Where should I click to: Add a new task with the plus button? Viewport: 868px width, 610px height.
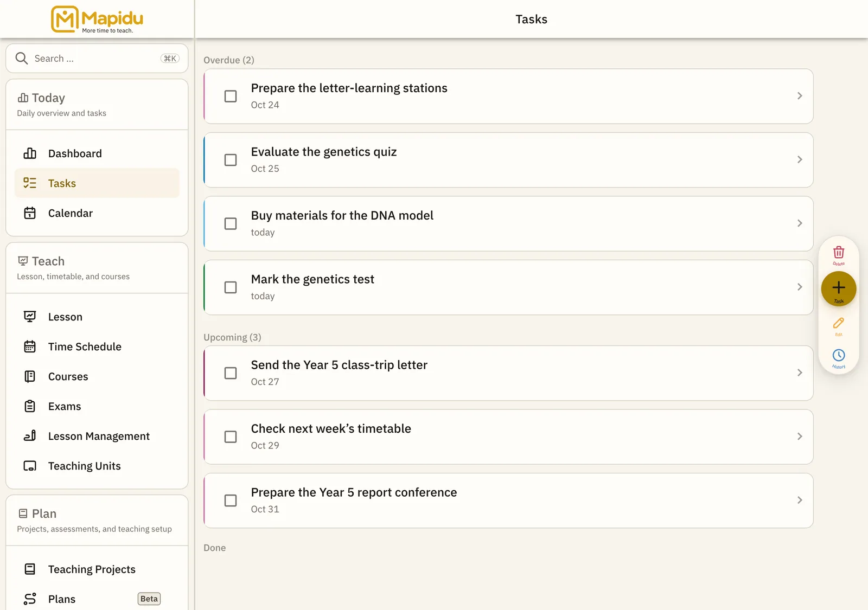839,288
